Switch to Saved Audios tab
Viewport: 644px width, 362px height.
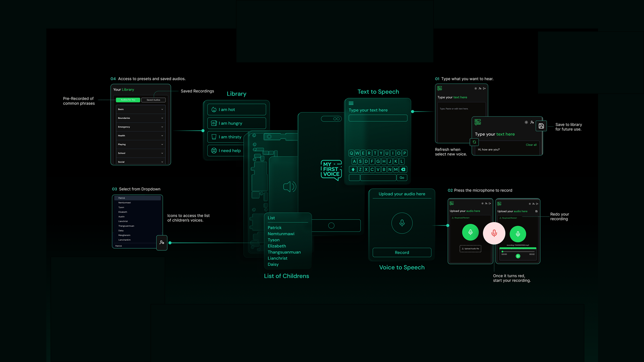[x=153, y=100]
